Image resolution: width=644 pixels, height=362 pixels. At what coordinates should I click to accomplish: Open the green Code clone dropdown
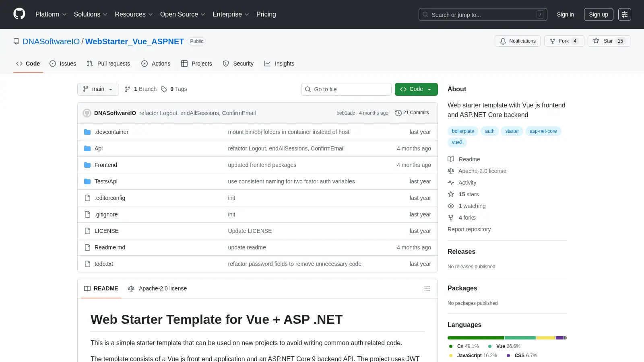coord(416,89)
